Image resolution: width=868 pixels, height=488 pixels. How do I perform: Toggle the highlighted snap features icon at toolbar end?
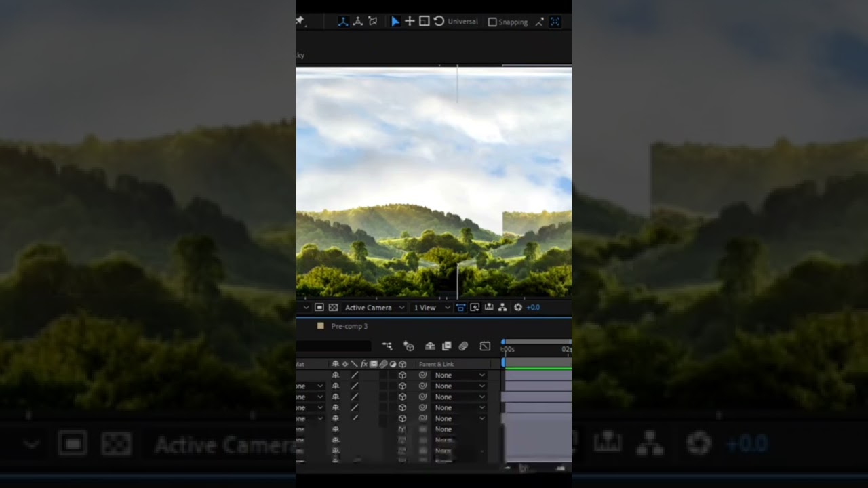[555, 22]
